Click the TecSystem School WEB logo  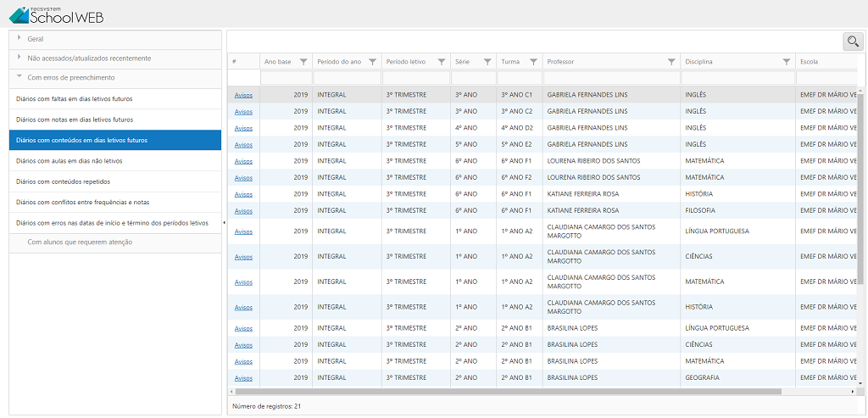coord(57,14)
